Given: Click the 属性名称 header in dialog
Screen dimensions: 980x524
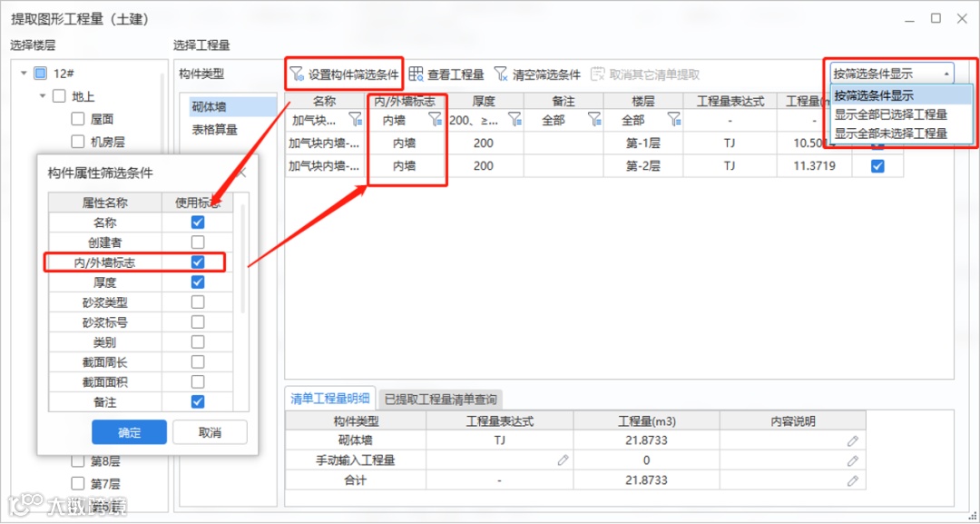Looking at the screenshot, I should [105, 203].
